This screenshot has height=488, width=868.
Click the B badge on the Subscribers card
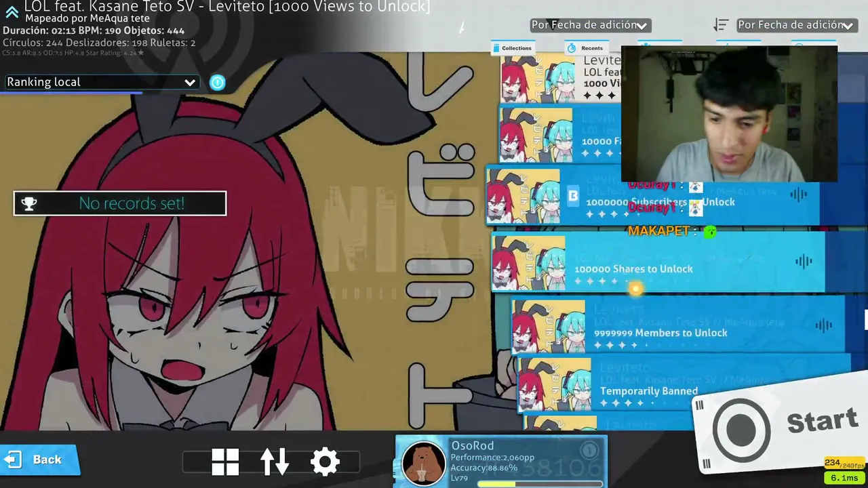pyautogui.click(x=573, y=196)
